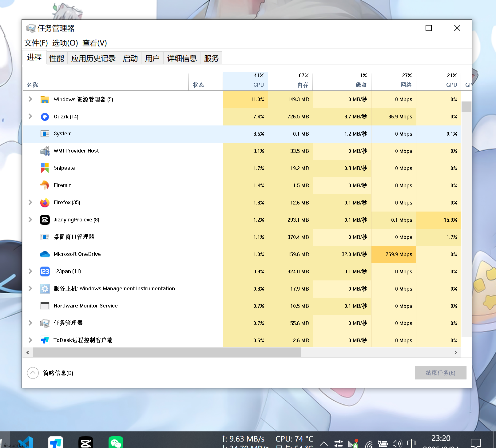Expand the Firefox (35) process group
The width and height of the screenshot is (496, 448).
30,202
